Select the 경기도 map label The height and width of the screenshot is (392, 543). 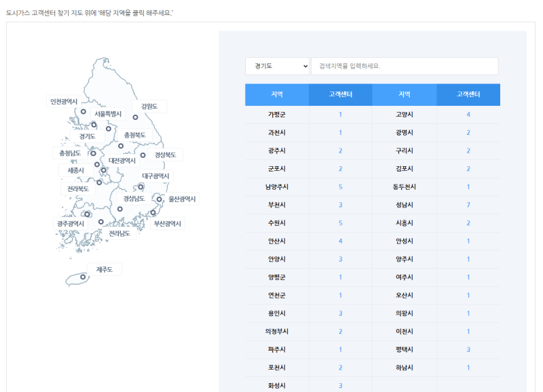[88, 136]
